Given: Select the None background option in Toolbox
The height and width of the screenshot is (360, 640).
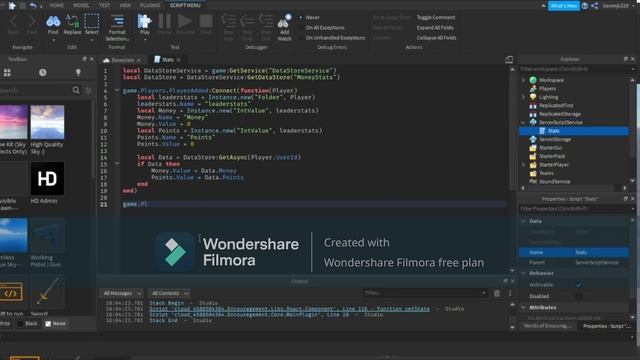Looking at the screenshot, I should 55,324.
